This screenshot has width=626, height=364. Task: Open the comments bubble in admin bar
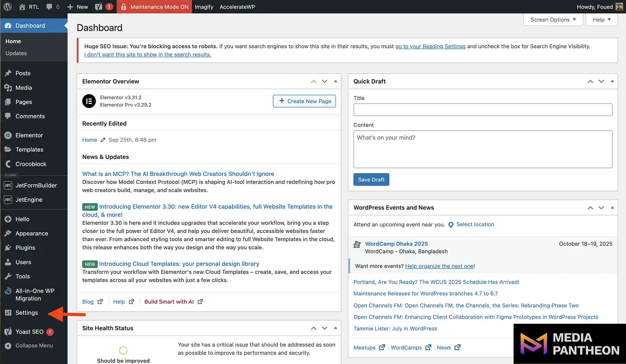click(x=50, y=7)
